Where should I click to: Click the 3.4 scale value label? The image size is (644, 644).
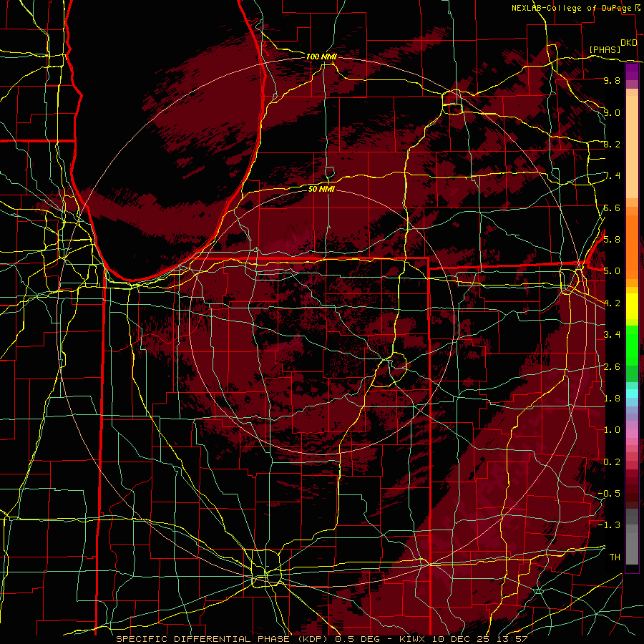(x=612, y=334)
